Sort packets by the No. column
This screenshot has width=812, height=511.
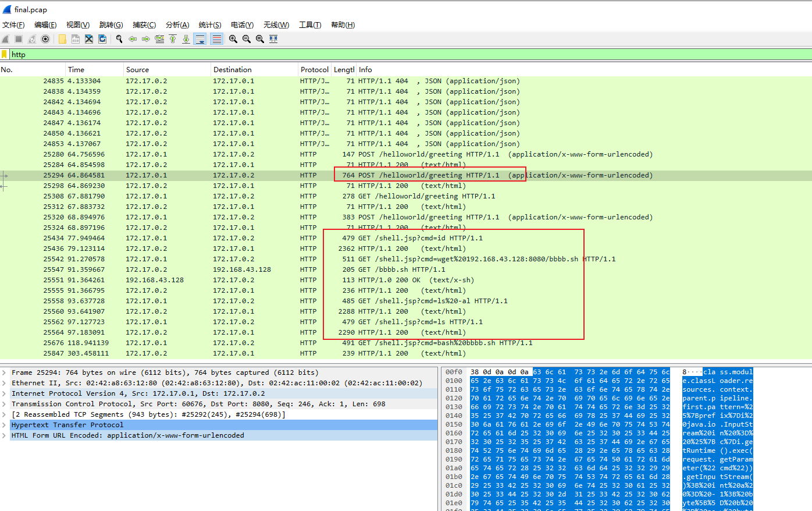pyautogui.click(x=33, y=69)
